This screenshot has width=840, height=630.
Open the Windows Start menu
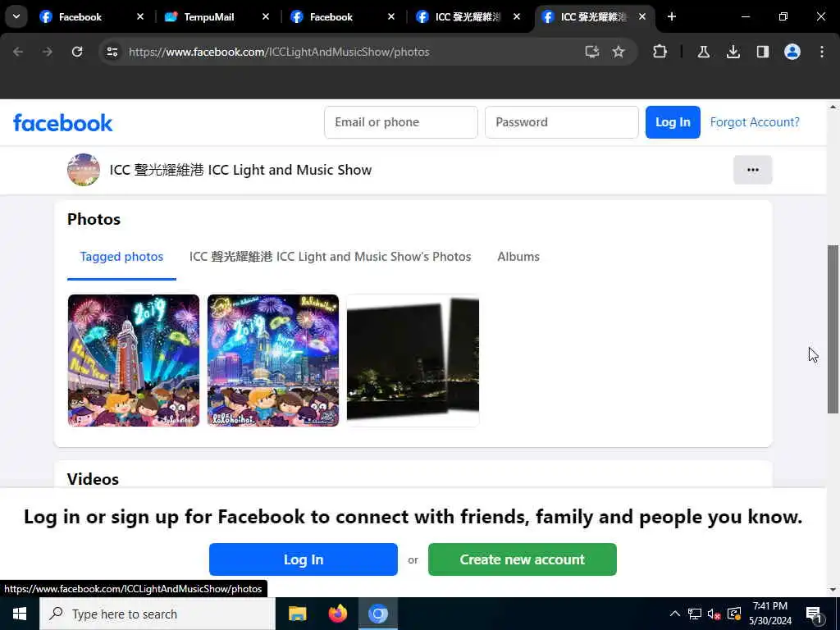click(x=20, y=614)
